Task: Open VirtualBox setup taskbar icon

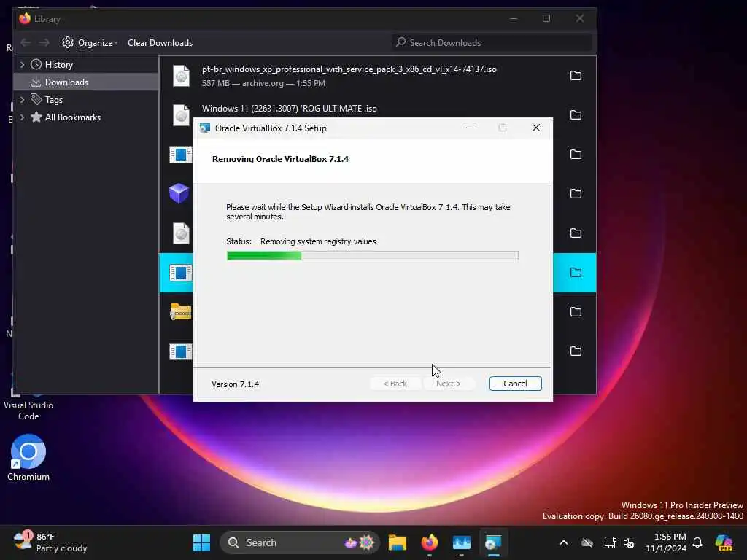Action: point(494,542)
